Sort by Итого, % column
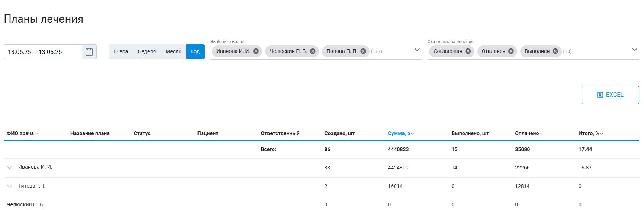This screenshot has width=644, height=210. pos(591,133)
